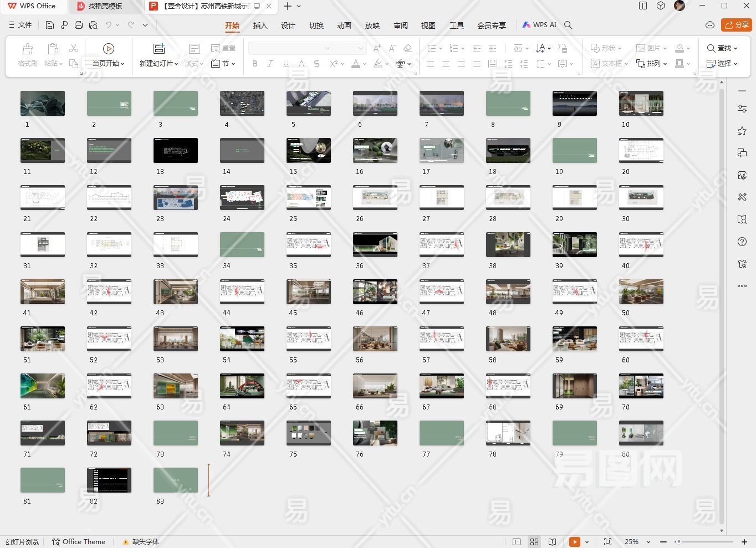Expand the 25% zoom level dropdown
The width and height of the screenshot is (756, 548).
pyautogui.click(x=648, y=542)
